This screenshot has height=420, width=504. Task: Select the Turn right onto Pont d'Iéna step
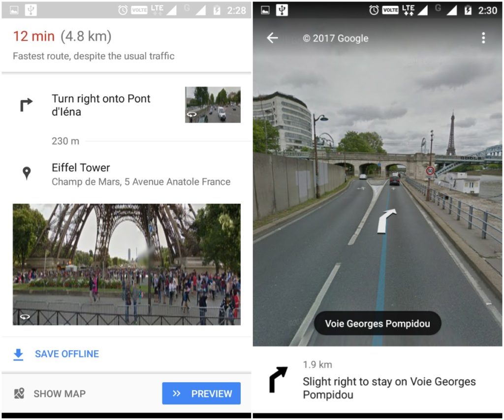coord(126,105)
